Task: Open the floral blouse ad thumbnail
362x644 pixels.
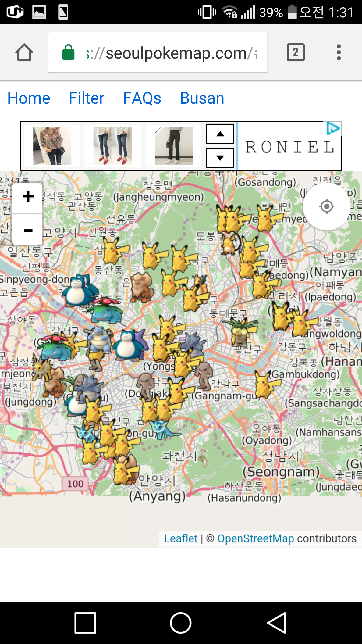Action: 52,146
